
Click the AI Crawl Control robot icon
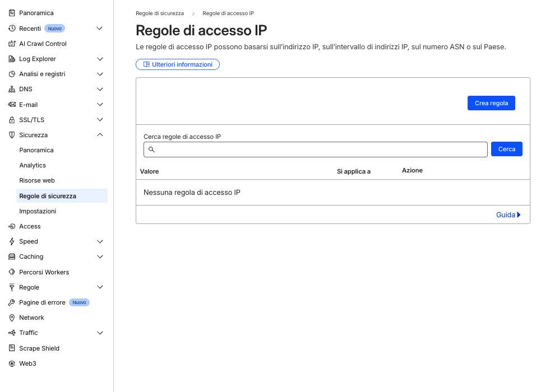[12, 44]
